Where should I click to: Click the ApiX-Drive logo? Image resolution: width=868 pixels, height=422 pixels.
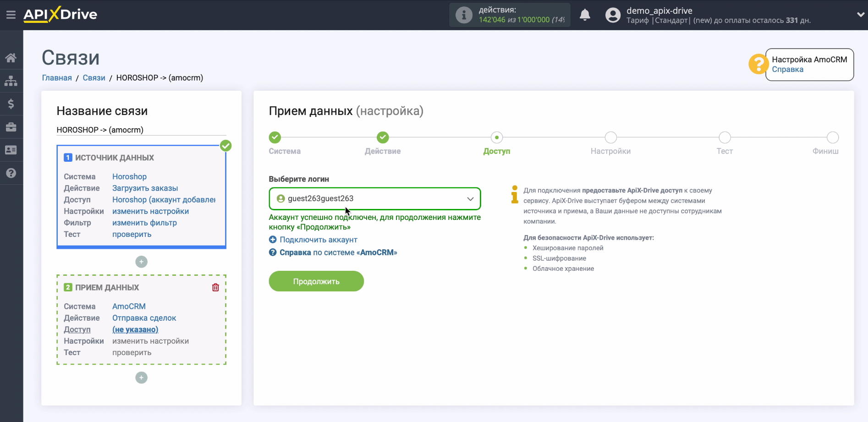60,14
